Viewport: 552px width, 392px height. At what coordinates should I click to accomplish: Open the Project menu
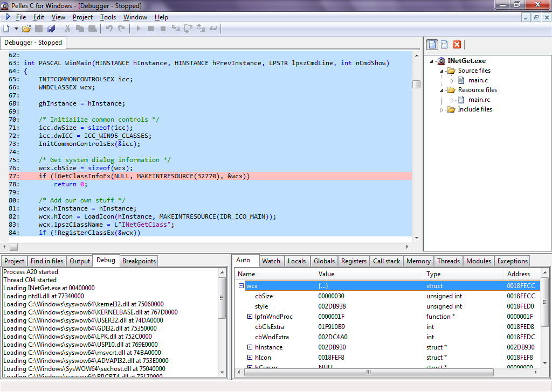[82, 17]
